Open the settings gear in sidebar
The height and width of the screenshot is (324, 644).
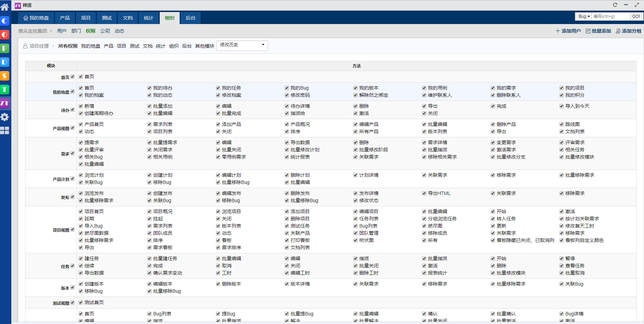[x=5, y=117]
